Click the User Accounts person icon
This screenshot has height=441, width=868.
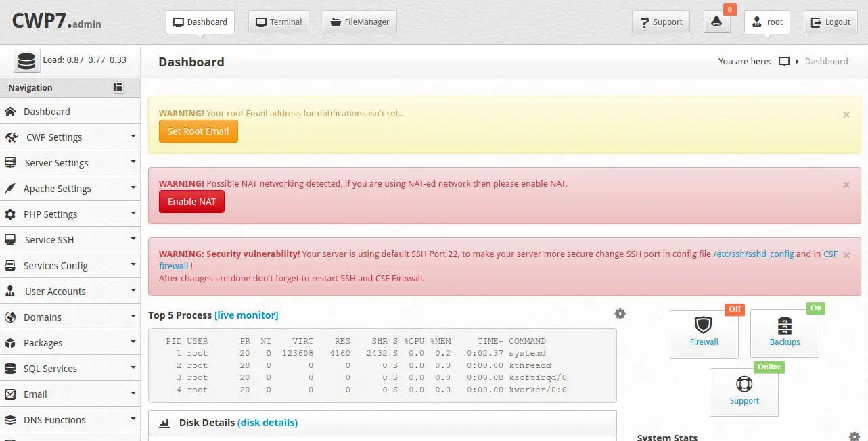10,292
